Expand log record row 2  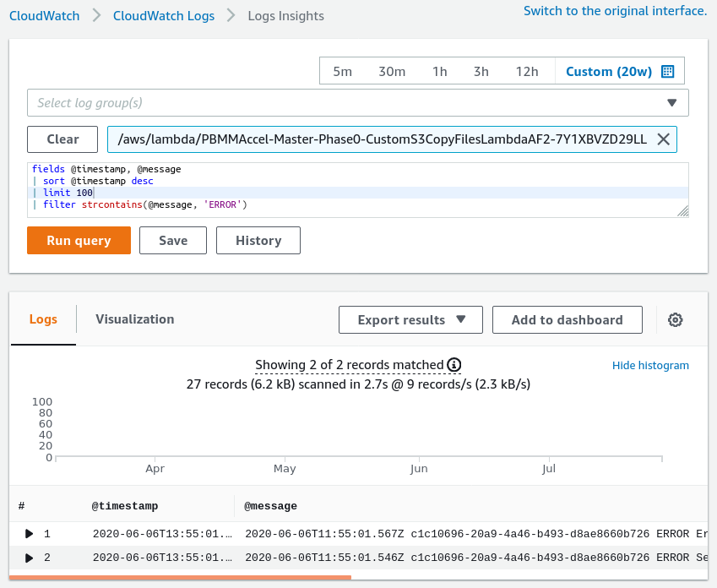click(30, 558)
